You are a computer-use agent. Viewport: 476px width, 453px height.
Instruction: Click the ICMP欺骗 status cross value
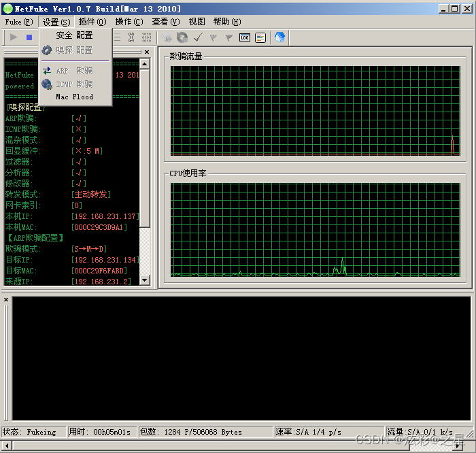click(x=79, y=129)
